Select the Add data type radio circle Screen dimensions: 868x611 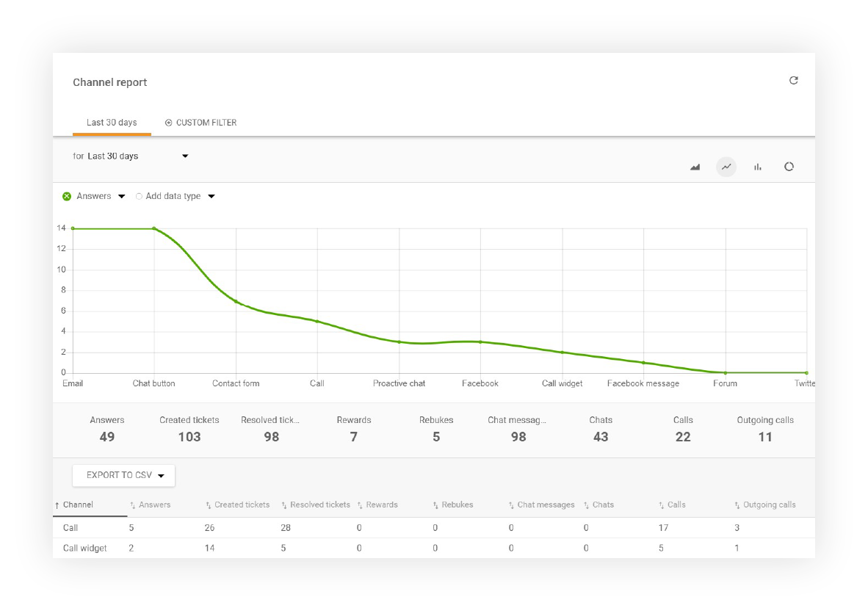click(139, 196)
